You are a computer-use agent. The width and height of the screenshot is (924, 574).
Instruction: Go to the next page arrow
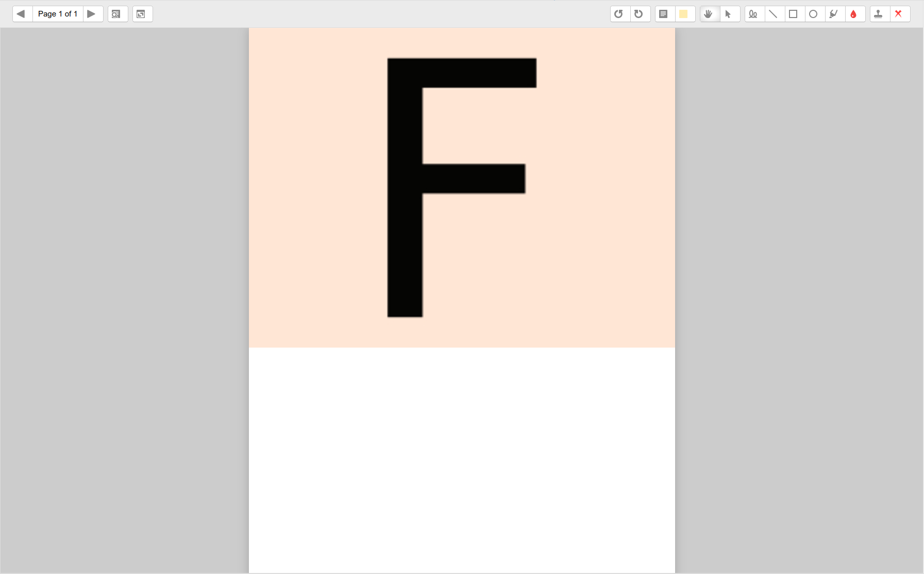(93, 14)
